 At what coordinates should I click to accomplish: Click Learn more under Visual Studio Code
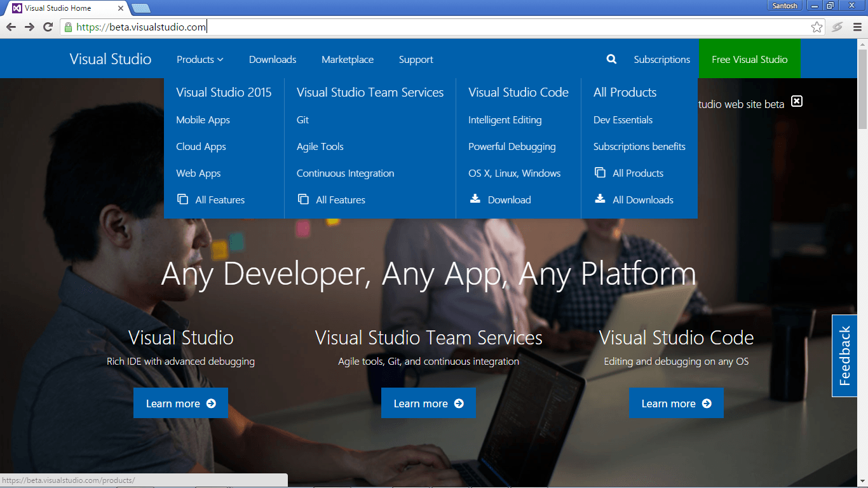[x=676, y=403]
